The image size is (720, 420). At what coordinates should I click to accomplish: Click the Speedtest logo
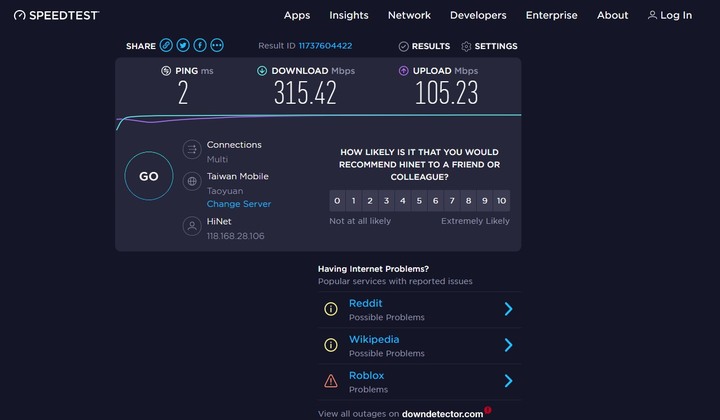pos(56,15)
